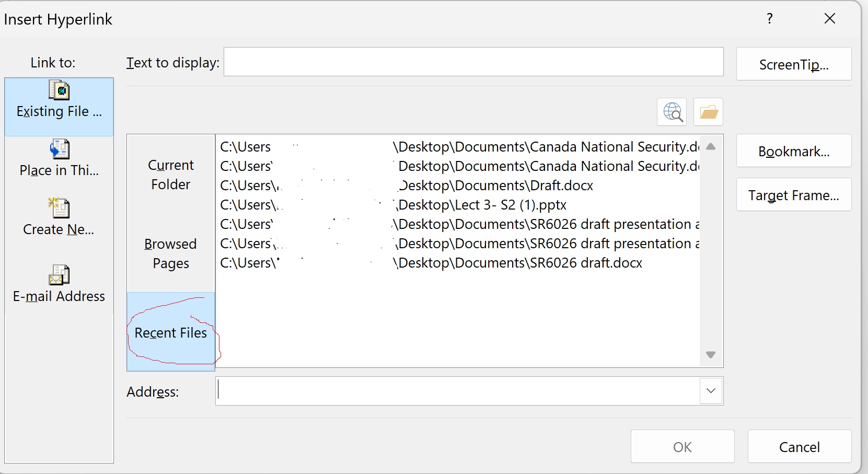Open Target Frame options
This screenshot has width=868, height=474.
pyautogui.click(x=794, y=195)
